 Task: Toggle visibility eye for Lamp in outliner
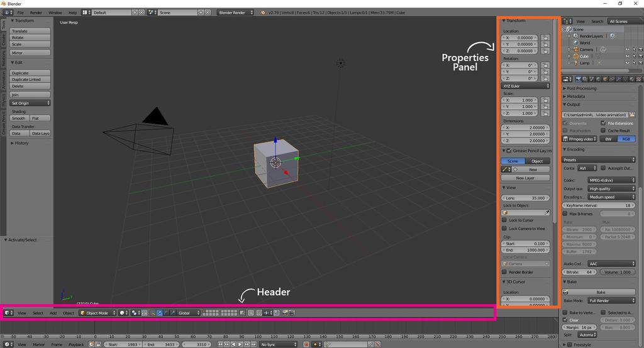[x=627, y=63]
